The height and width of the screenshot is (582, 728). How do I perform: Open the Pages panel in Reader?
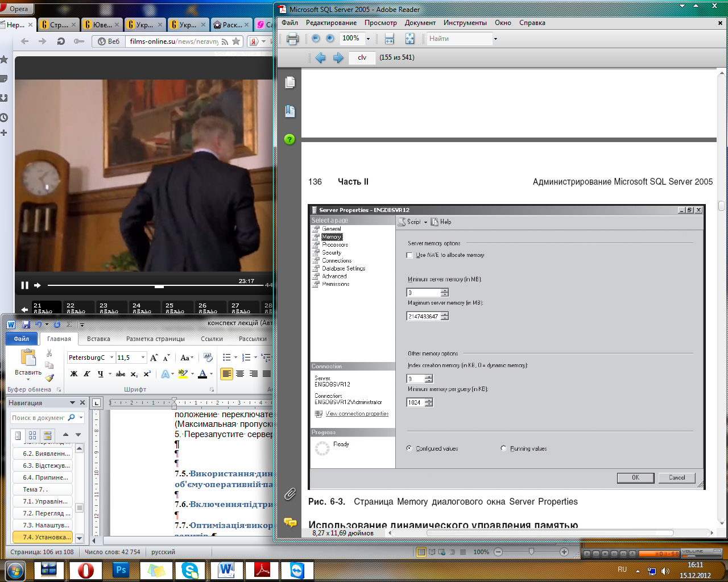pos(290,82)
